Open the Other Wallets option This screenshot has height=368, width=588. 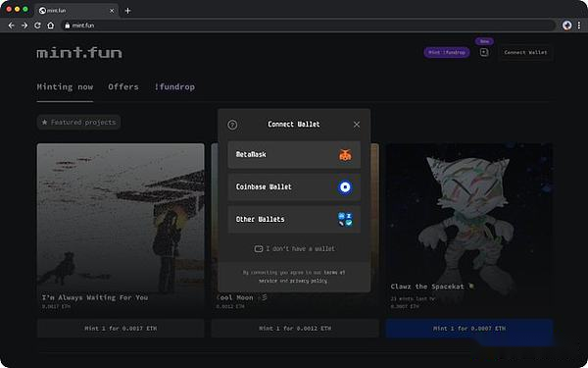(294, 219)
